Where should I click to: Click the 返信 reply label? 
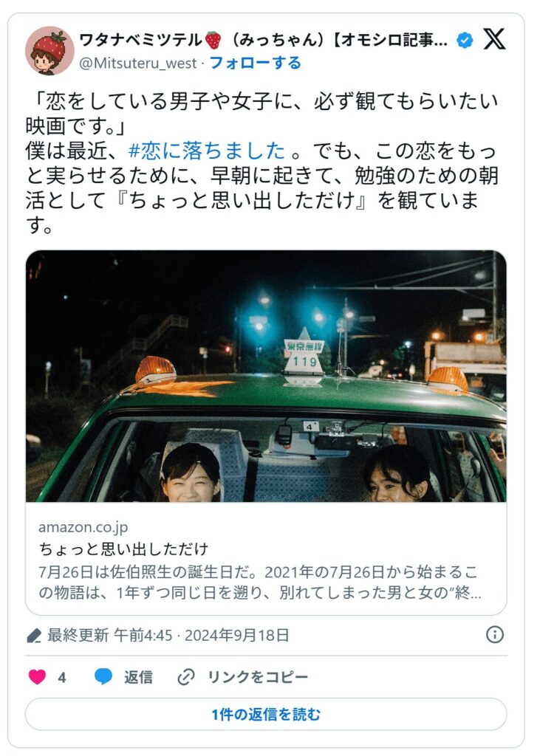click(138, 677)
